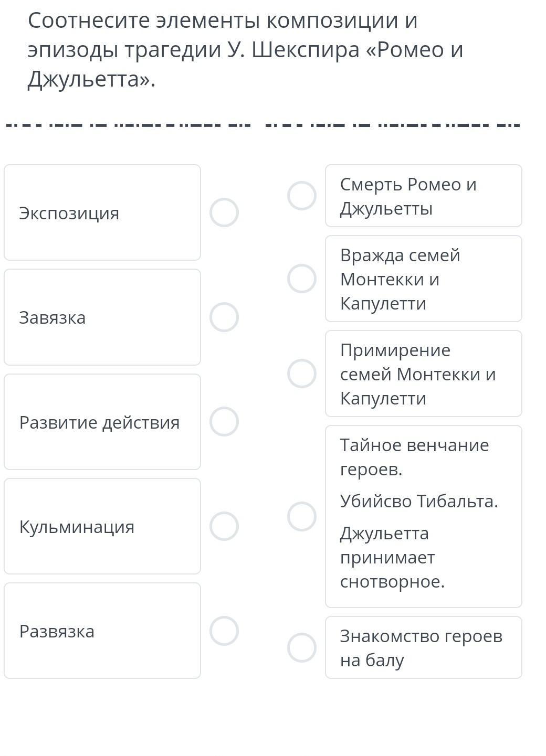This screenshot has height=756, width=546.
Task: Click the Смерть Ромео и Джульетты answer
Action: click(423, 196)
